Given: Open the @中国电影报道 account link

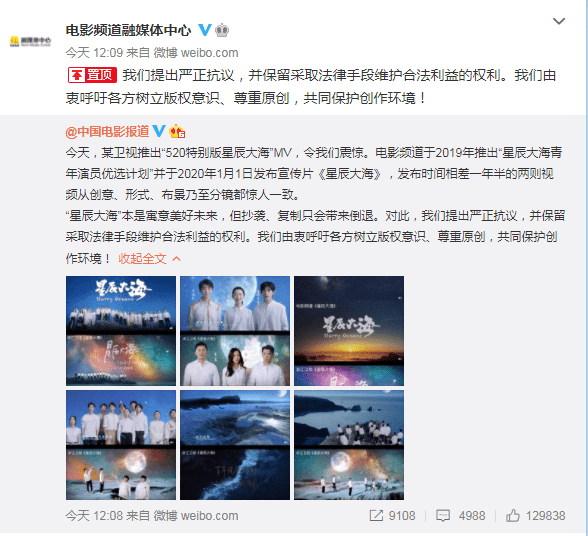Looking at the screenshot, I should click(107, 132).
